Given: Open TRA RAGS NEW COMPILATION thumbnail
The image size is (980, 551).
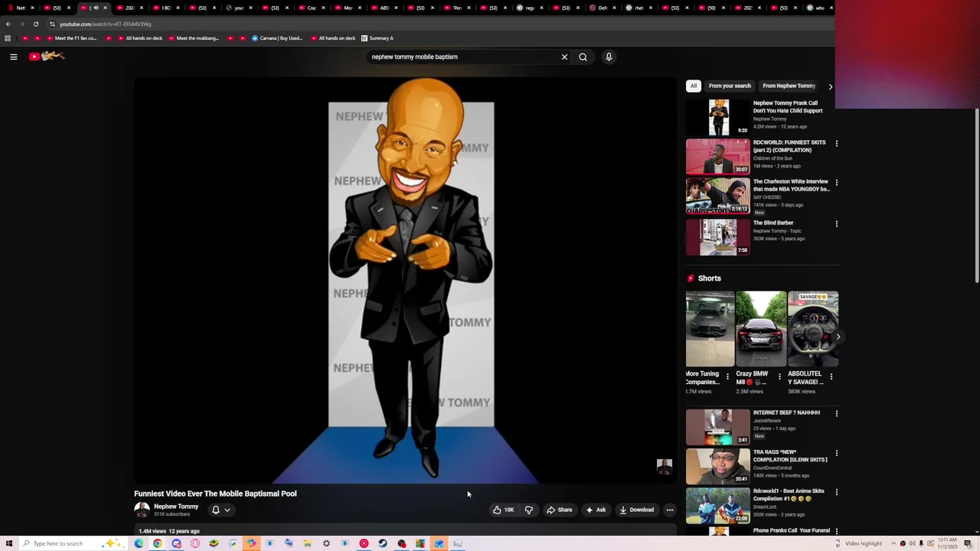Looking at the screenshot, I should pos(717,466).
